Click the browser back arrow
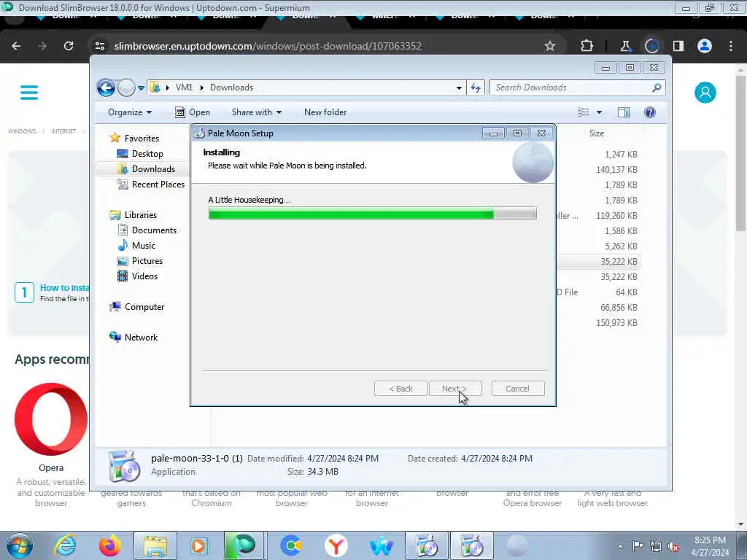The image size is (747, 560). [16, 46]
